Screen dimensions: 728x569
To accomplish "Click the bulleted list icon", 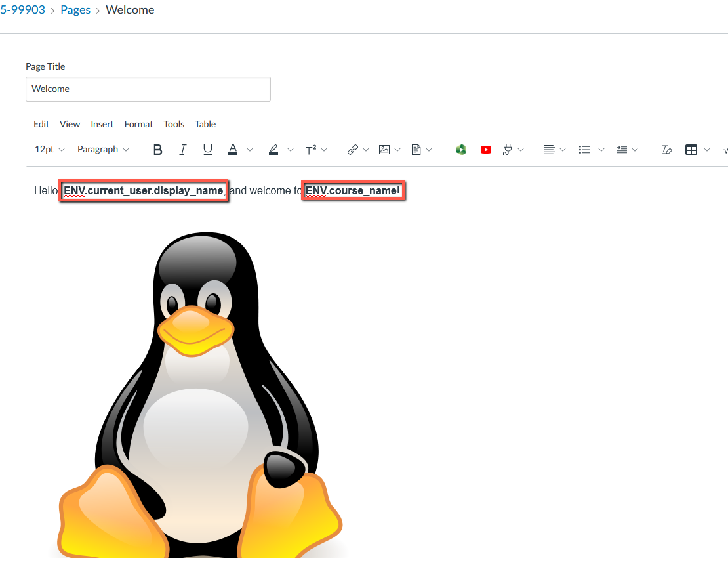I will (x=584, y=150).
